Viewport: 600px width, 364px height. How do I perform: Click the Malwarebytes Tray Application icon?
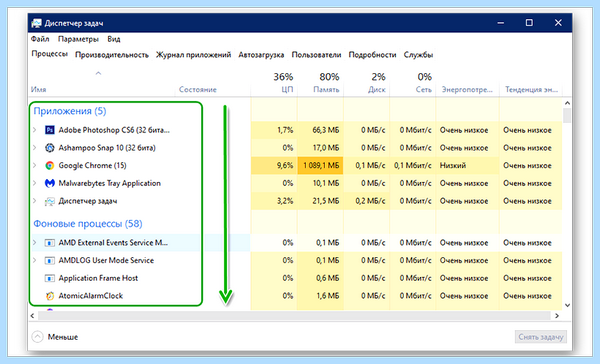click(x=50, y=183)
